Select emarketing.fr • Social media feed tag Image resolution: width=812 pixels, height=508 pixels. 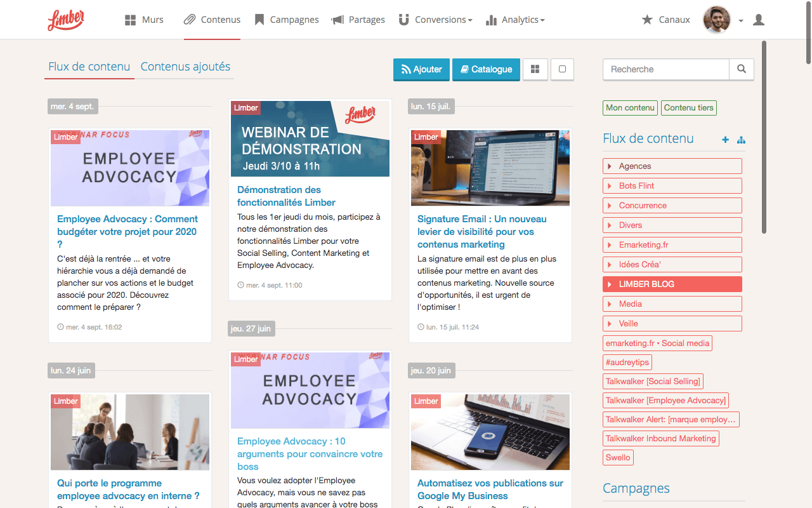[x=657, y=344]
